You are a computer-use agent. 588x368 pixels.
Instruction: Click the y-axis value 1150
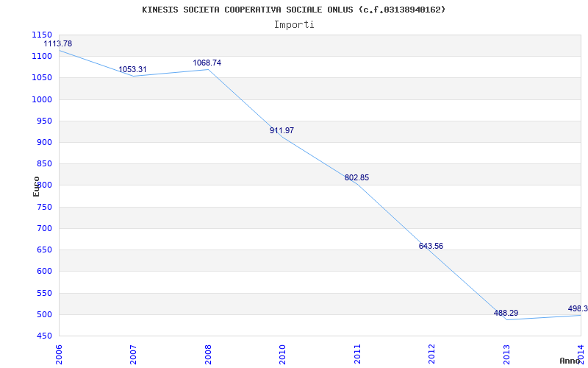[42, 35]
